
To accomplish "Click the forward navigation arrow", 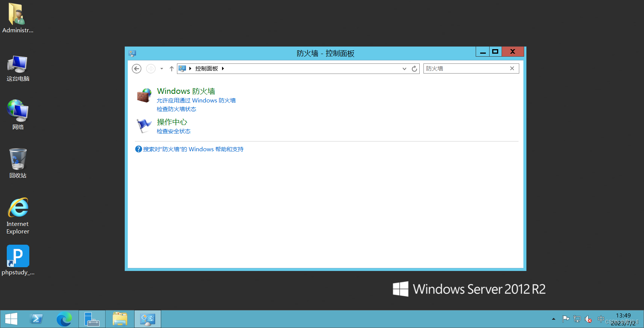I will pos(151,69).
